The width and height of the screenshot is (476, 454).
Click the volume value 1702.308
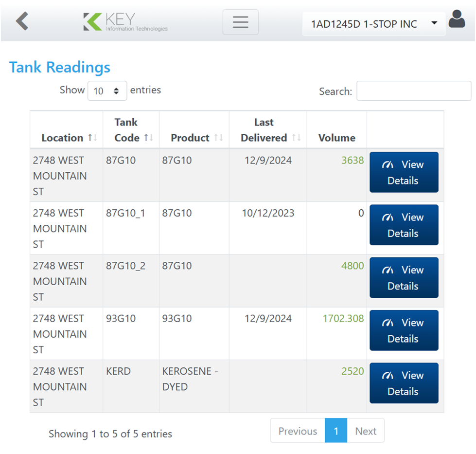(x=343, y=318)
